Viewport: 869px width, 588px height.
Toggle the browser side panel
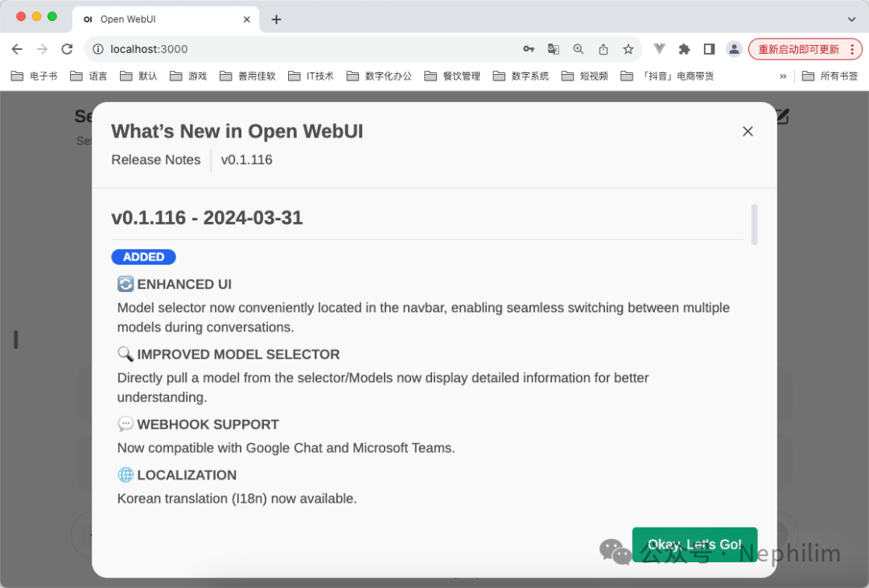point(709,49)
